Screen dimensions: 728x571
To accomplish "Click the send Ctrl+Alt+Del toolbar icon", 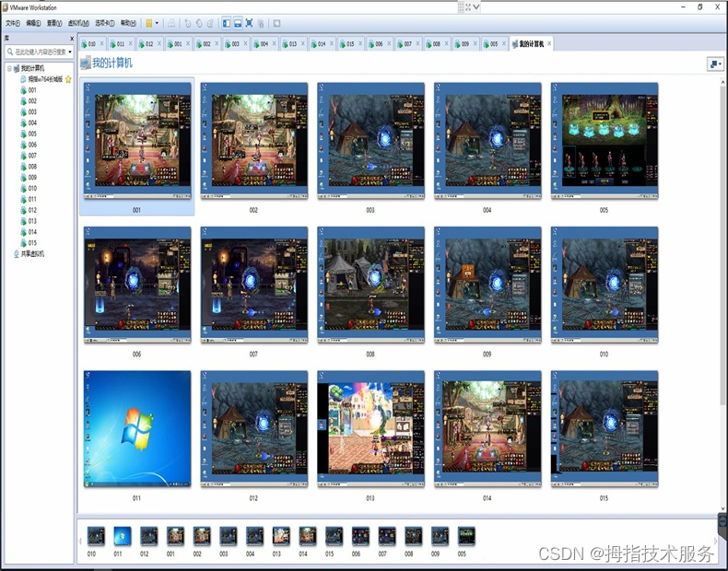I will (171, 23).
